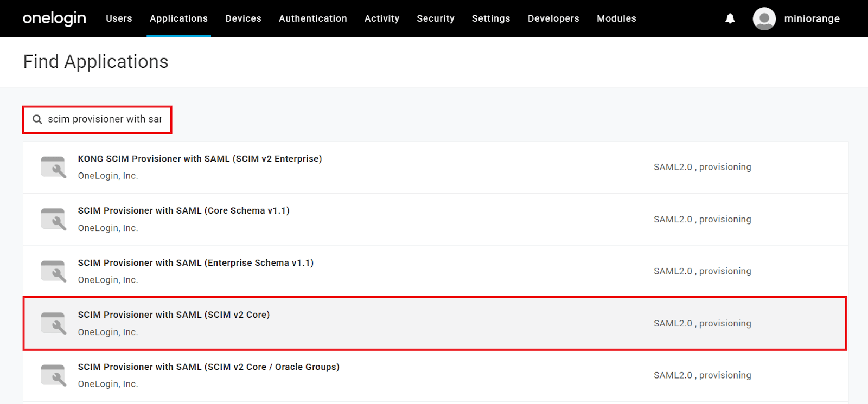This screenshot has height=404, width=868.
Task: Focus the application search field
Action: [97, 120]
